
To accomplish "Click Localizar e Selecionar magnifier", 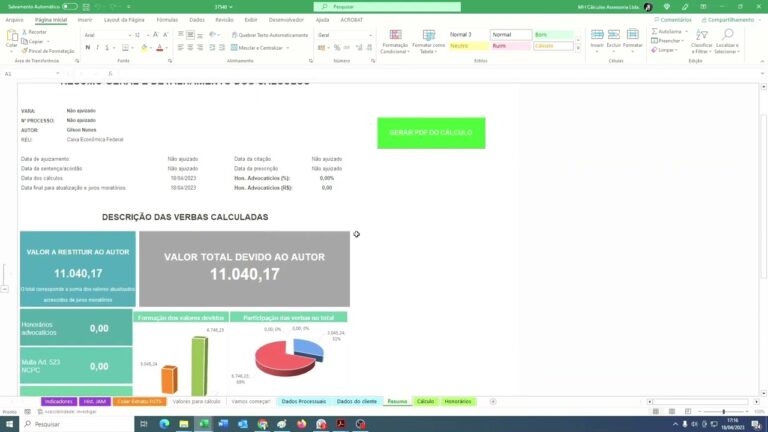I will point(727,34).
